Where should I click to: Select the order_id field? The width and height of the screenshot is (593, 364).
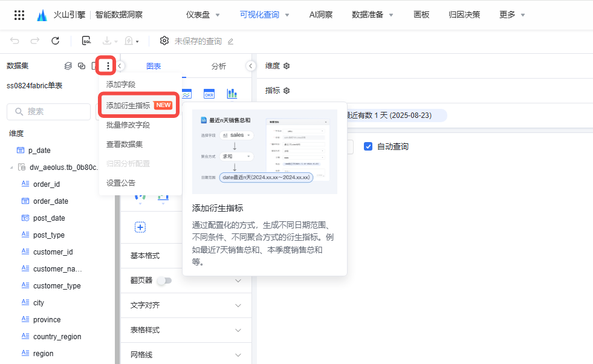point(47,184)
